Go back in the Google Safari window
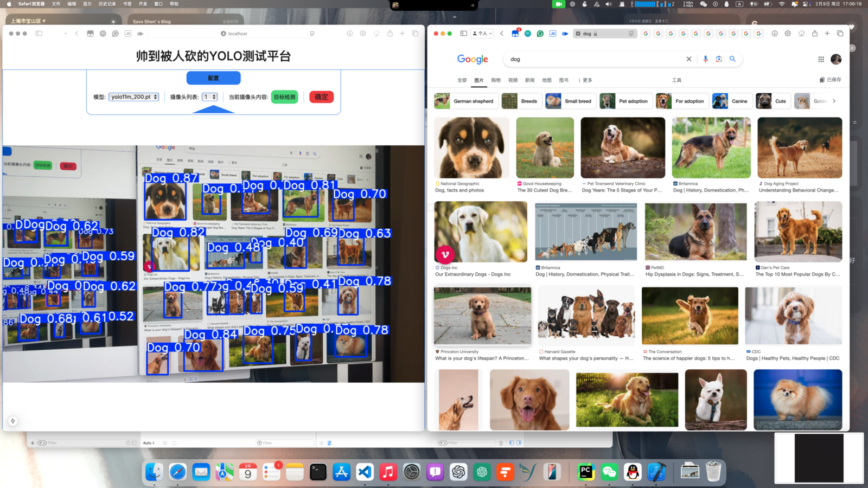 click(x=502, y=34)
